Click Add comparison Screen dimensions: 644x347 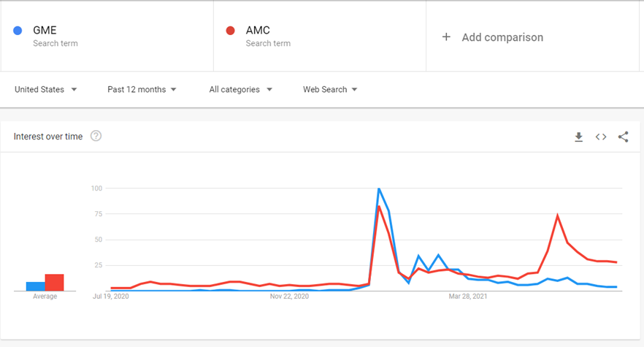click(x=502, y=37)
